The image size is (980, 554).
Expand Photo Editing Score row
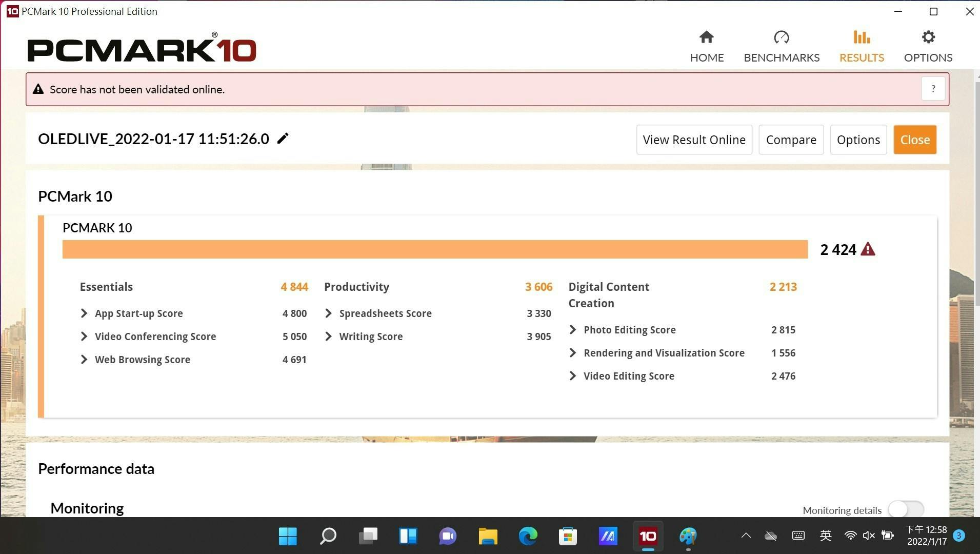pyautogui.click(x=573, y=330)
